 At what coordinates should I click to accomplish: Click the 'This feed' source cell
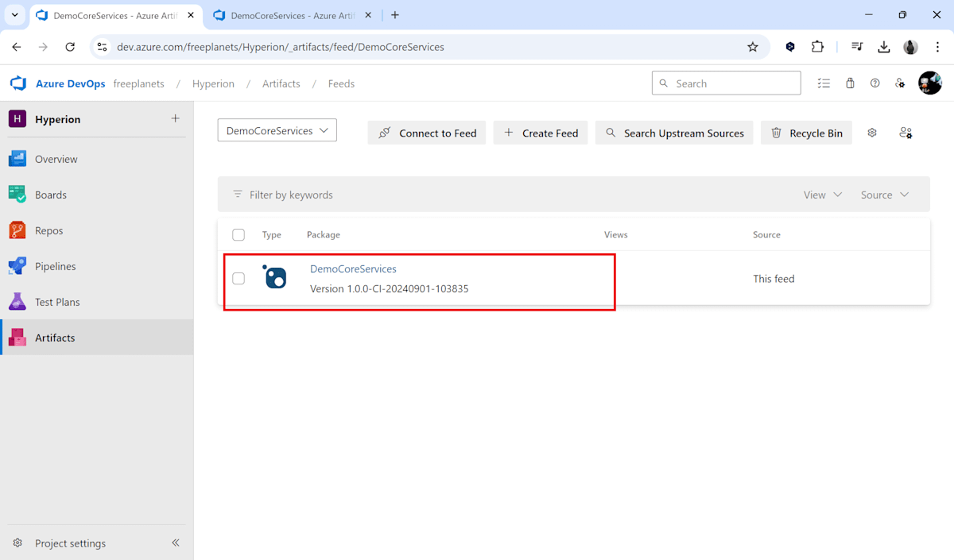774,279
